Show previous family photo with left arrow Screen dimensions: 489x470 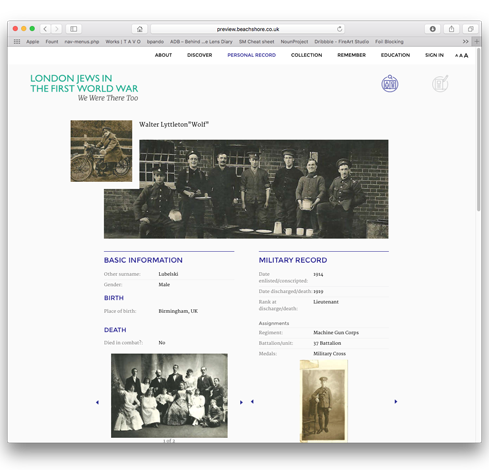[x=97, y=402]
